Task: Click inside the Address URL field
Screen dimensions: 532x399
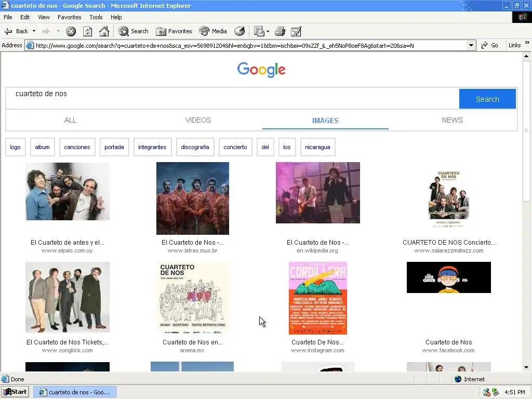Action: tap(251, 46)
